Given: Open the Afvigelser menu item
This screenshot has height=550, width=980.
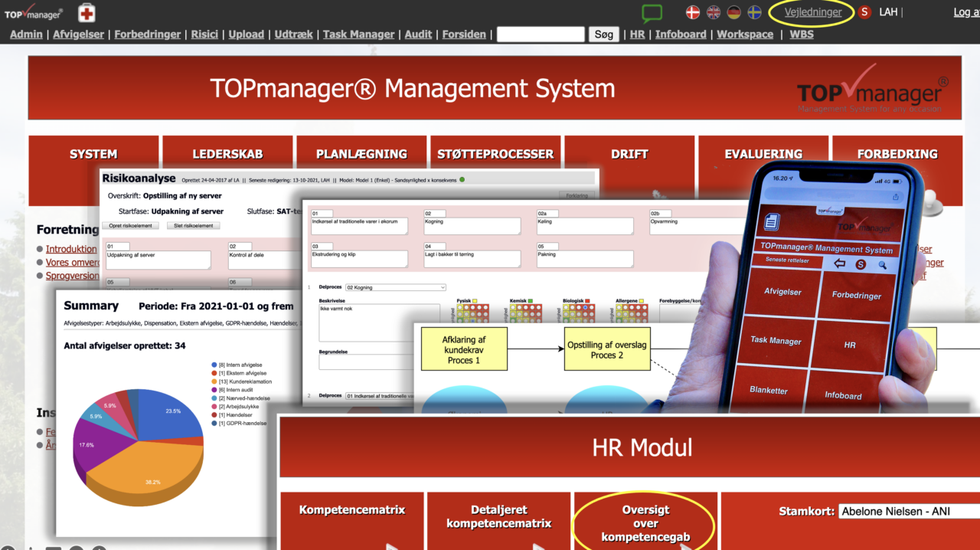Looking at the screenshot, I should [x=80, y=34].
